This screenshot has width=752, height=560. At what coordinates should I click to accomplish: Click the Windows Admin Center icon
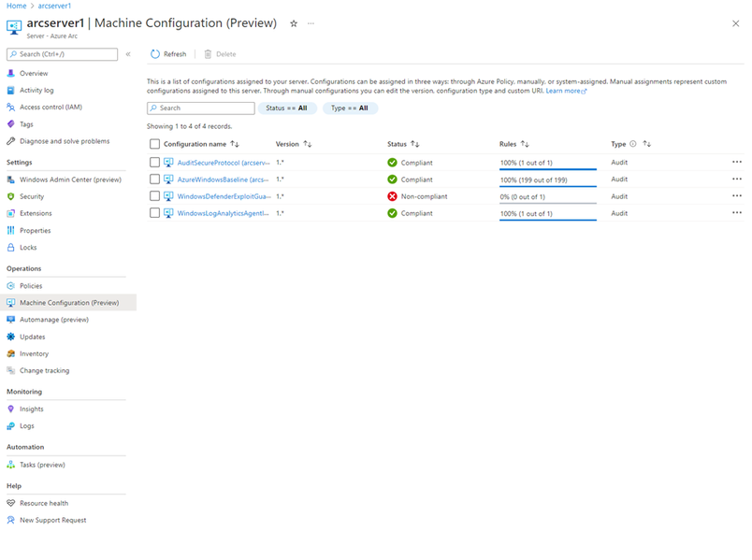point(10,179)
